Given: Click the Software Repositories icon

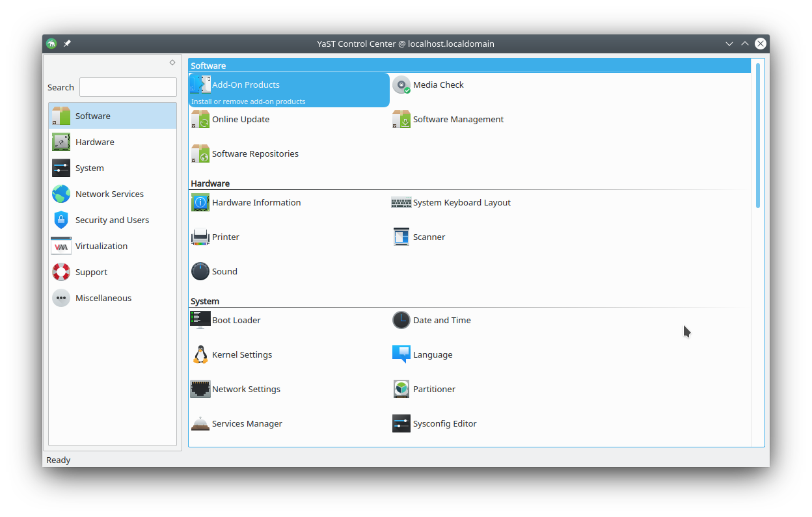Looking at the screenshot, I should click(200, 154).
